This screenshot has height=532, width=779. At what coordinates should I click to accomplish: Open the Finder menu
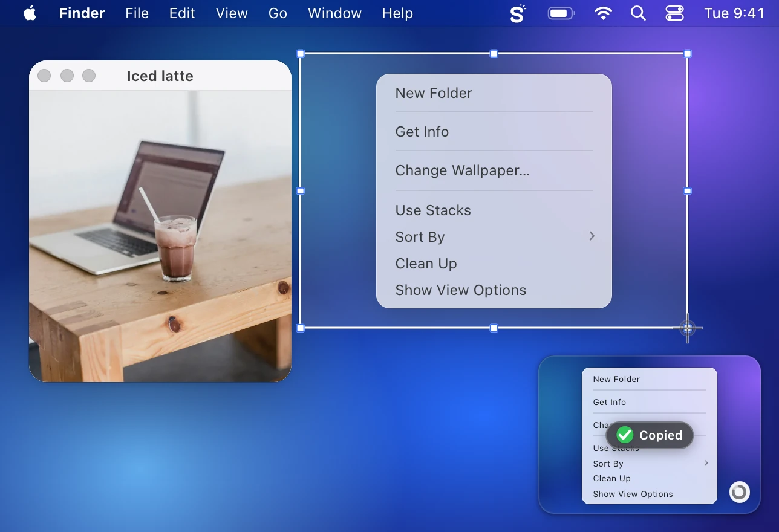(x=82, y=13)
